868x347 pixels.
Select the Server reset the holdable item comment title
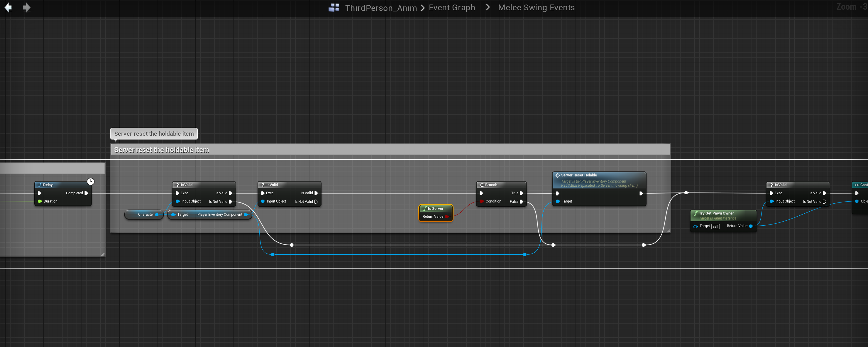tap(161, 150)
